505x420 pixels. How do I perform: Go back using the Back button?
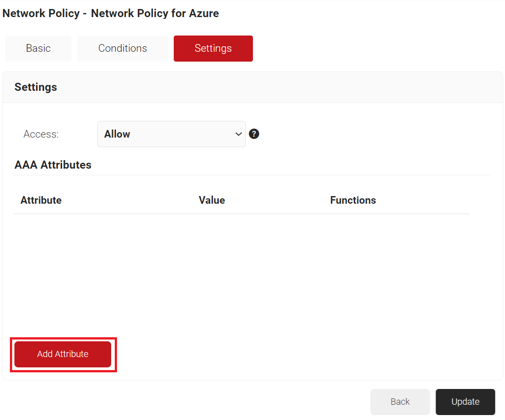pos(400,402)
